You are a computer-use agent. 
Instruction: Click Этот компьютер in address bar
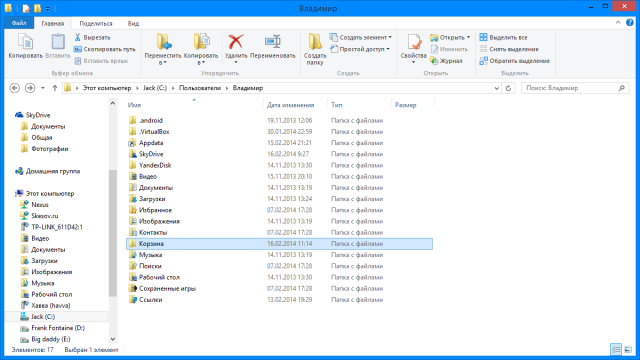click(107, 88)
